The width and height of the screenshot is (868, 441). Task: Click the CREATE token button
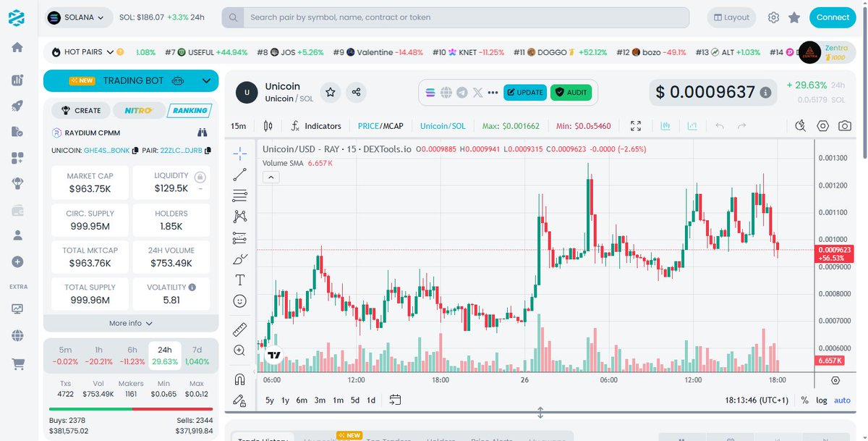click(x=81, y=110)
